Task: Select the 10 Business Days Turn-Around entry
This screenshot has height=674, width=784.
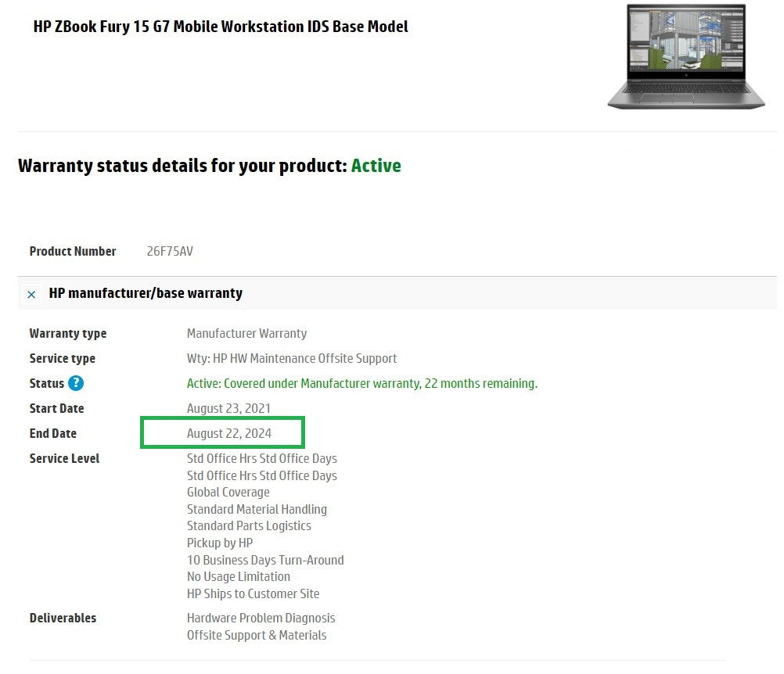Action: click(x=265, y=560)
